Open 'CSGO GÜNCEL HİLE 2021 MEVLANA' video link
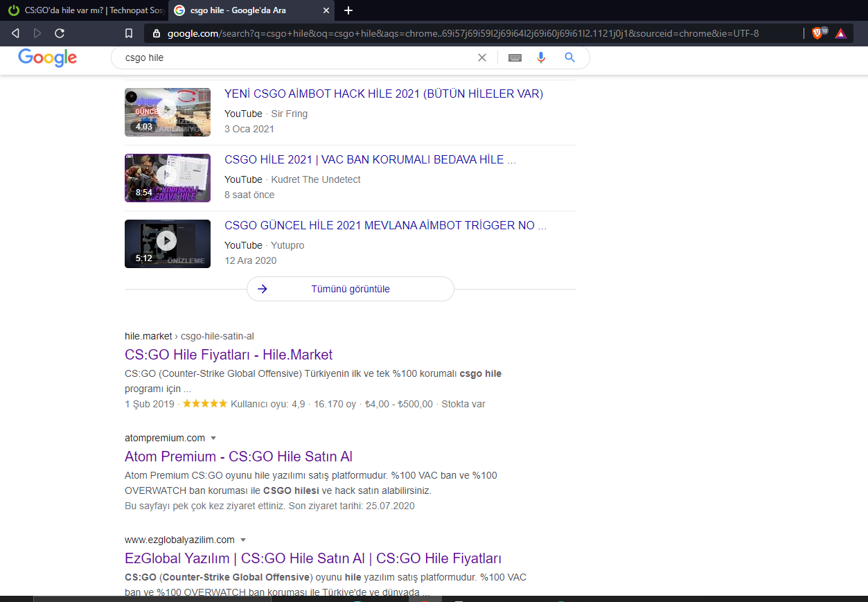 click(385, 226)
